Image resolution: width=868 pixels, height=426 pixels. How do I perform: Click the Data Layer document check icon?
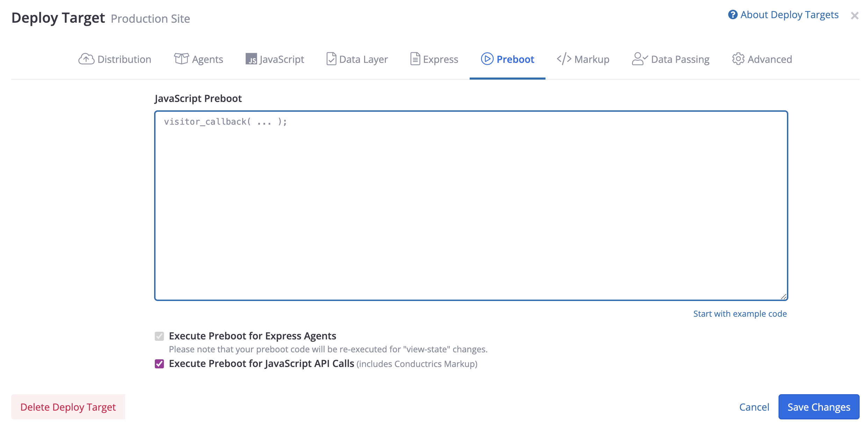[x=331, y=59]
